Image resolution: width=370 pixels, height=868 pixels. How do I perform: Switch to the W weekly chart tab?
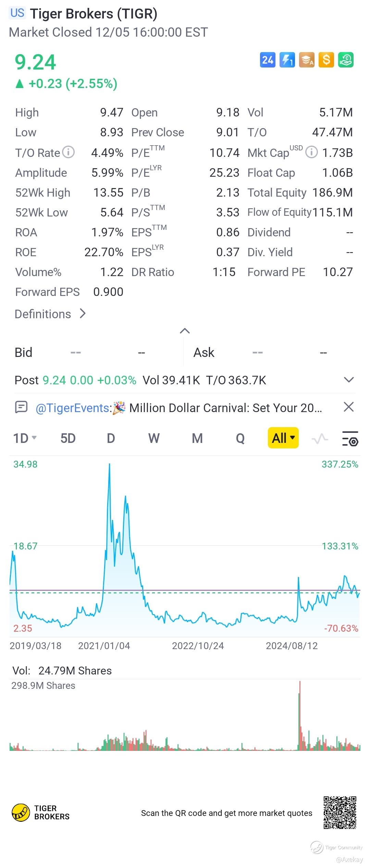(x=154, y=438)
